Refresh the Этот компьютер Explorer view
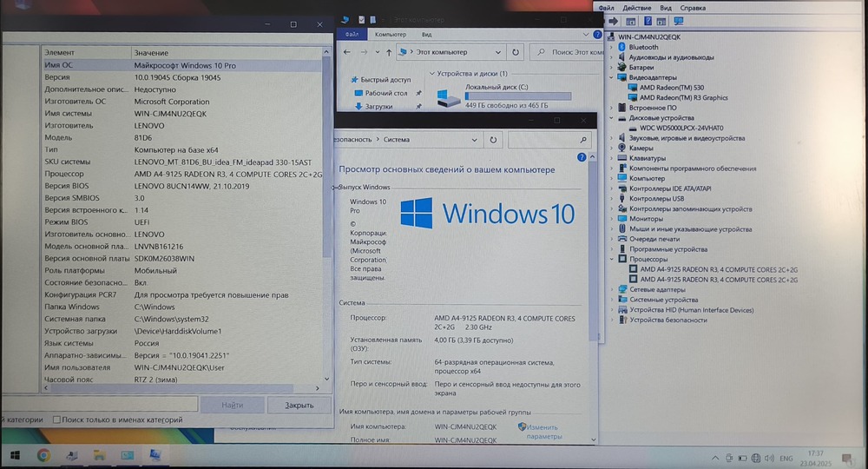The height and width of the screenshot is (469, 868). click(516, 52)
